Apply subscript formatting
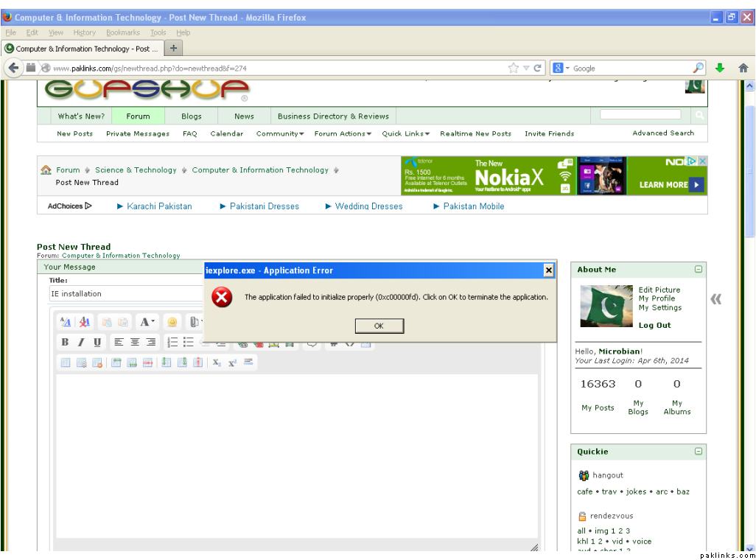This screenshot has width=756, height=560. point(217,363)
